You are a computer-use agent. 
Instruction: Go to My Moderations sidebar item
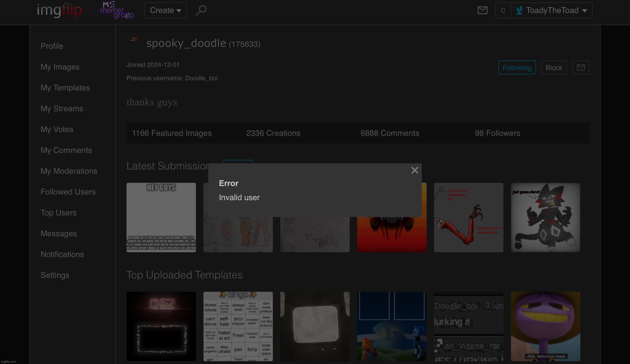click(x=69, y=171)
